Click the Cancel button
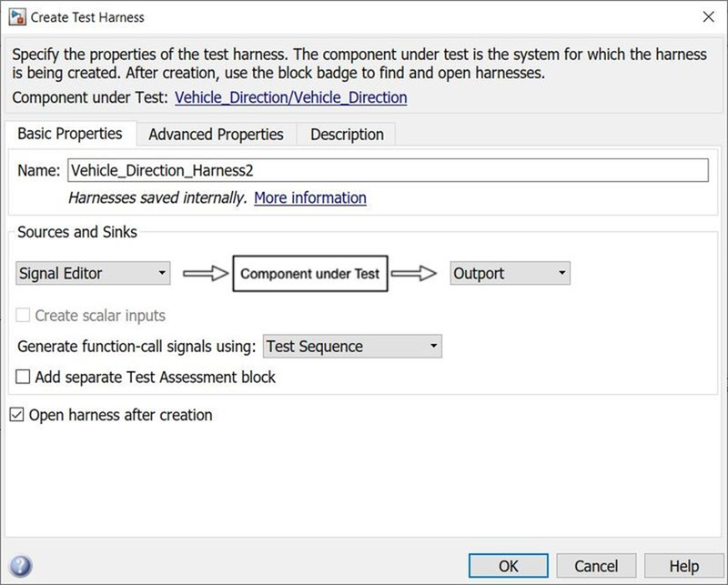Viewport: 728px width, 585px height. coord(596,566)
